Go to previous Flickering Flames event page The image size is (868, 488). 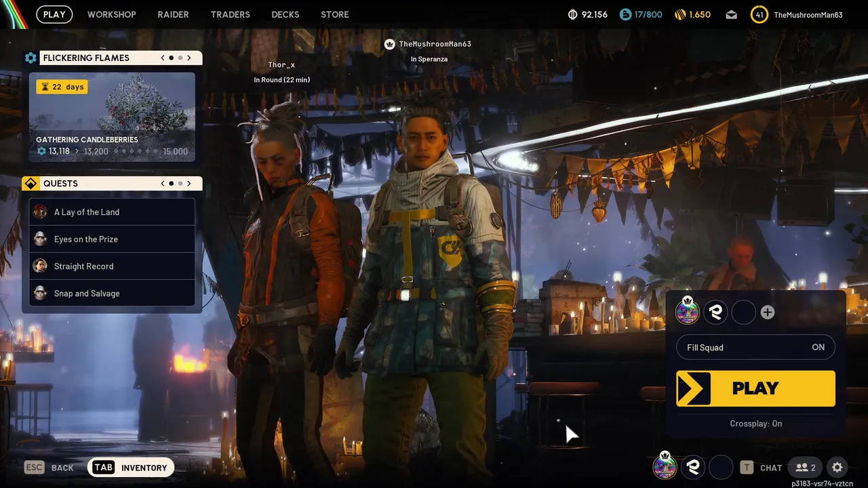[x=163, y=58]
